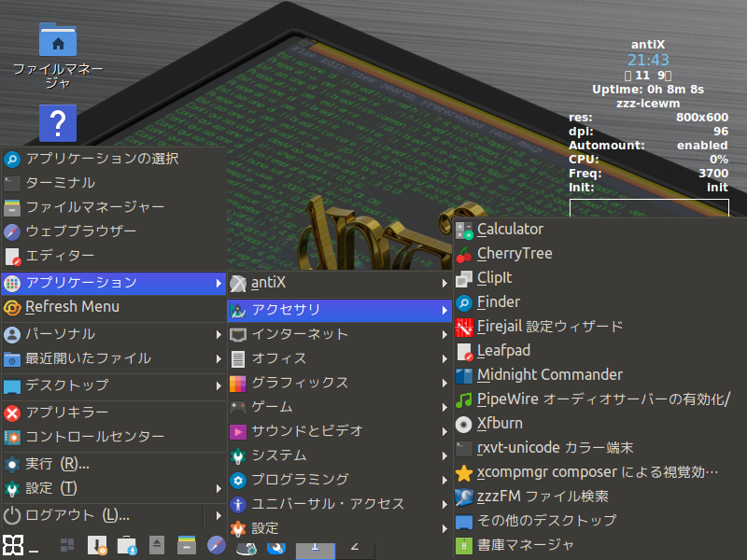Switch to workspace 1 on taskbar

[x=316, y=550]
